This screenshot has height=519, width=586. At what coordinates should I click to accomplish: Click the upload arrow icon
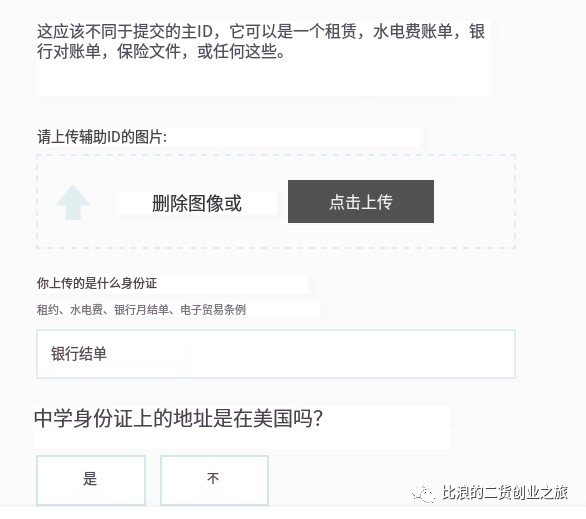tap(73, 202)
